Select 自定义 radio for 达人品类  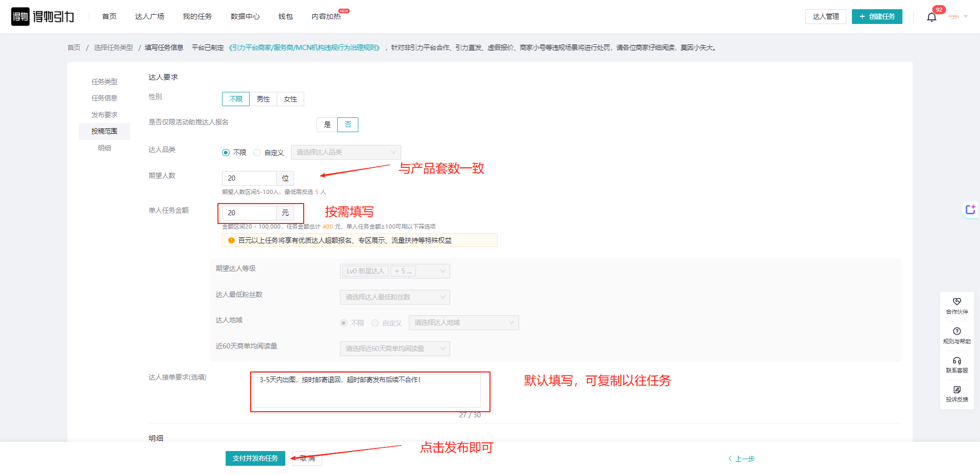click(257, 153)
